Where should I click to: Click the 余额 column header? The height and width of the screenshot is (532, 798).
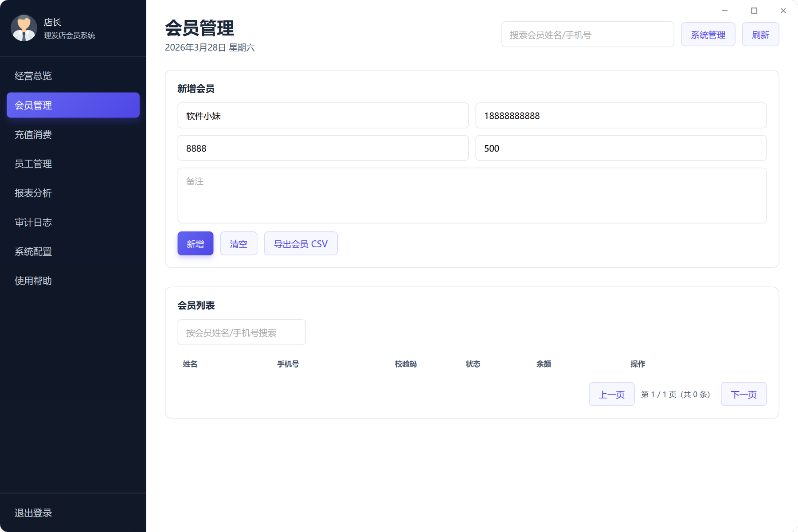point(544,364)
